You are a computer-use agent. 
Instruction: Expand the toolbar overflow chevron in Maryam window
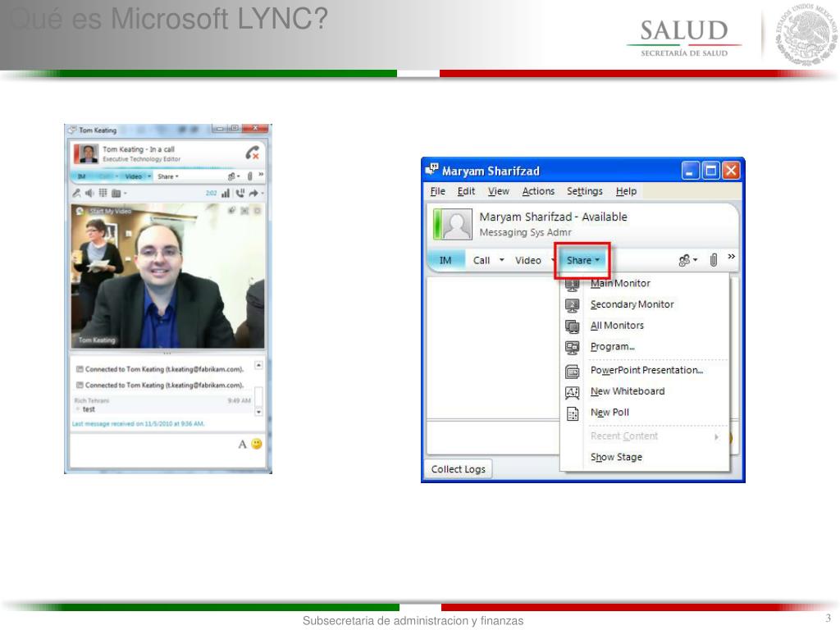pos(731,257)
